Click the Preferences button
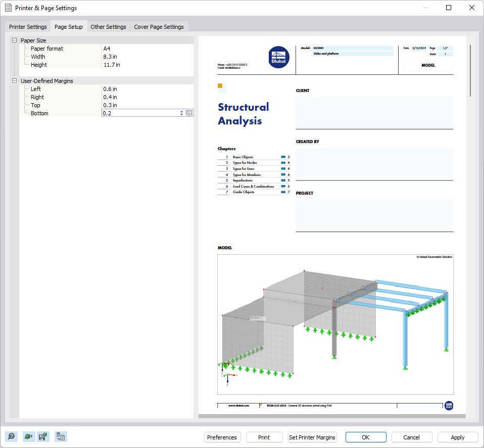The width and height of the screenshot is (484, 448). [222, 437]
